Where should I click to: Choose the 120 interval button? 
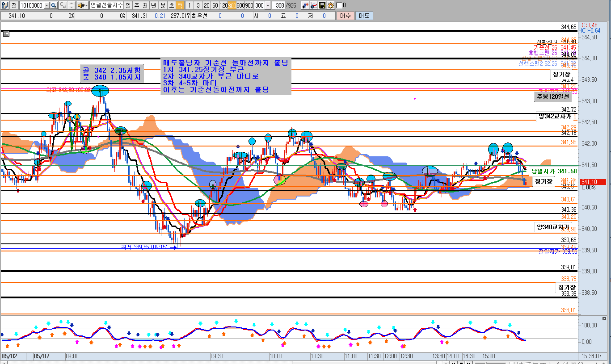(223, 5)
